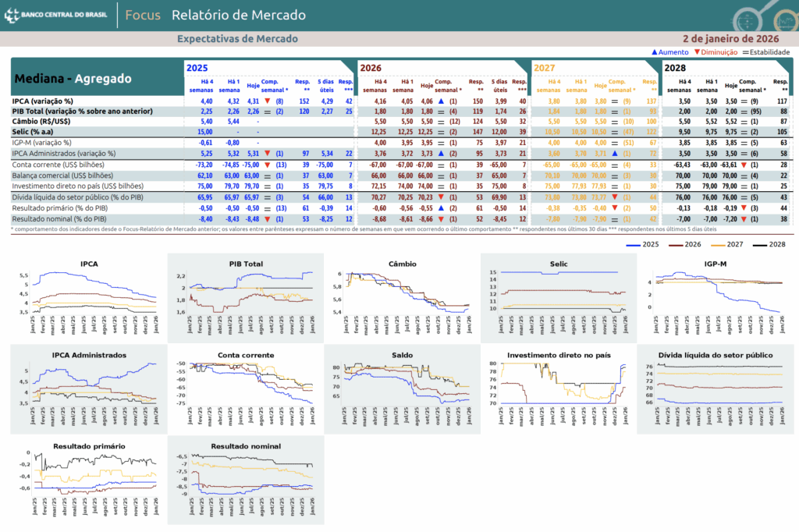The image size is (799, 532).
Task: Select the 2028 year column header
Action: [x=675, y=69]
